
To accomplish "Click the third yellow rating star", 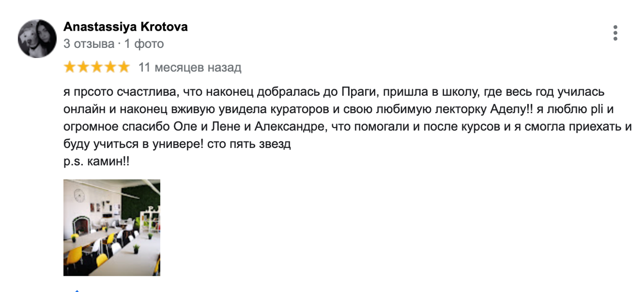I will [x=96, y=67].
